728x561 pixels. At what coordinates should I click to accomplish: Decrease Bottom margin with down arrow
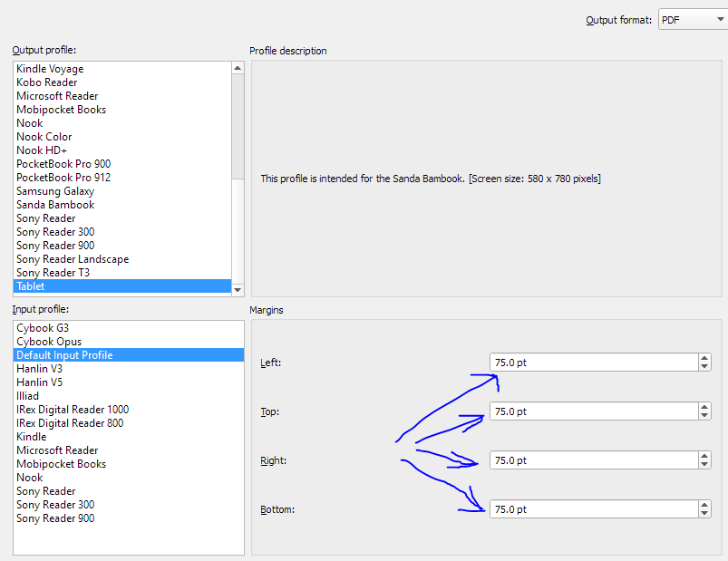pyautogui.click(x=704, y=514)
